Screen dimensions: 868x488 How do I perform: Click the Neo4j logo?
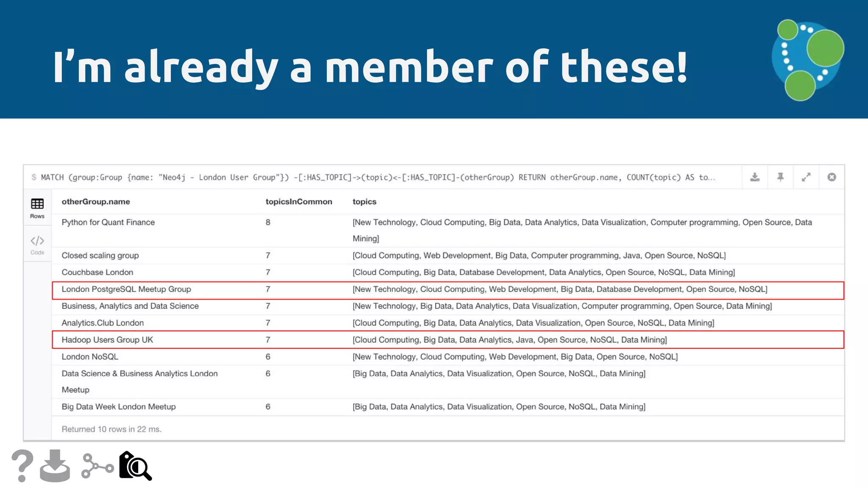(807, 60)
